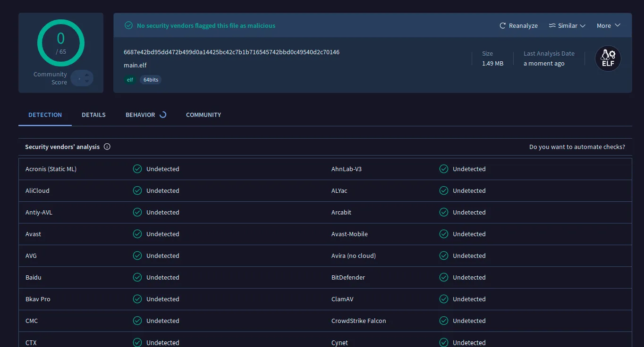Click the checkmark icon for Avira (no cloud)
The width and height of the screenshot is (644, 347).
pyautogui.click(x=444, y=256)
